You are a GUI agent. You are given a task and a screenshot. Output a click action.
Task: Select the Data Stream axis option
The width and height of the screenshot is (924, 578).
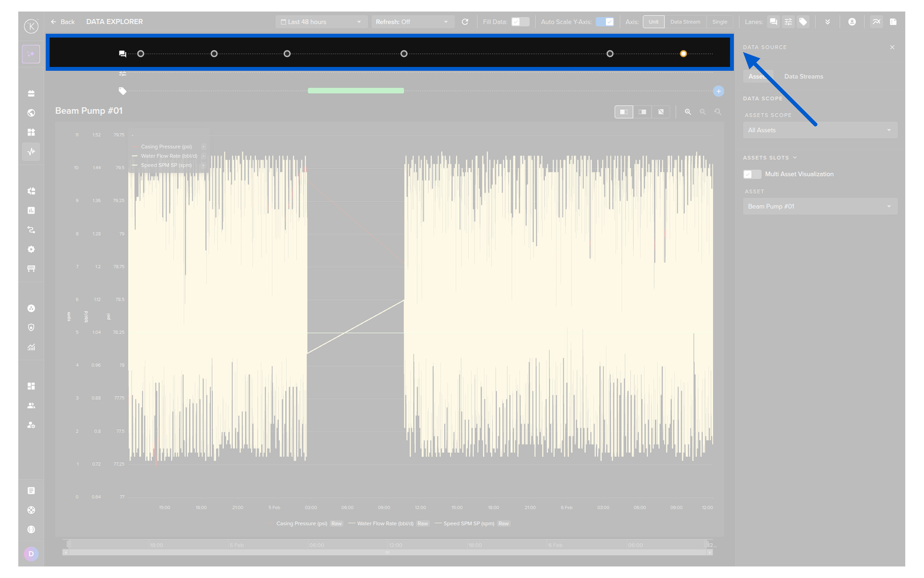(x=685, y=22)
